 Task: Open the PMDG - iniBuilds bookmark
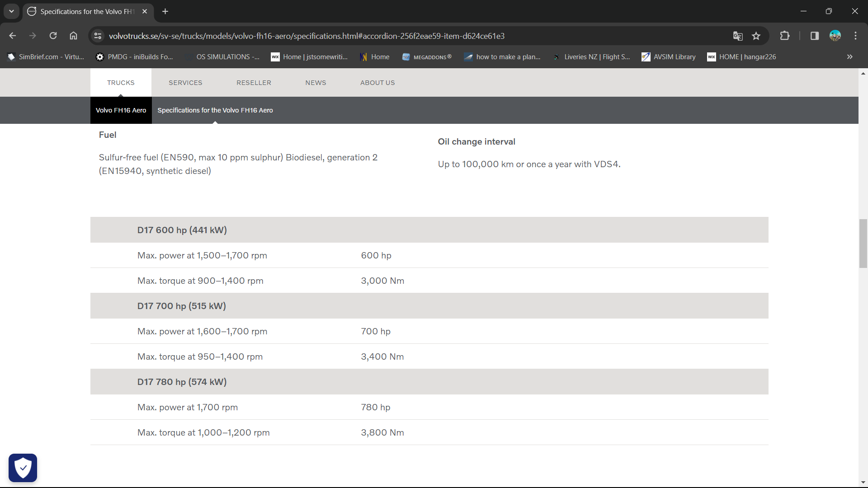click(134, 57)
